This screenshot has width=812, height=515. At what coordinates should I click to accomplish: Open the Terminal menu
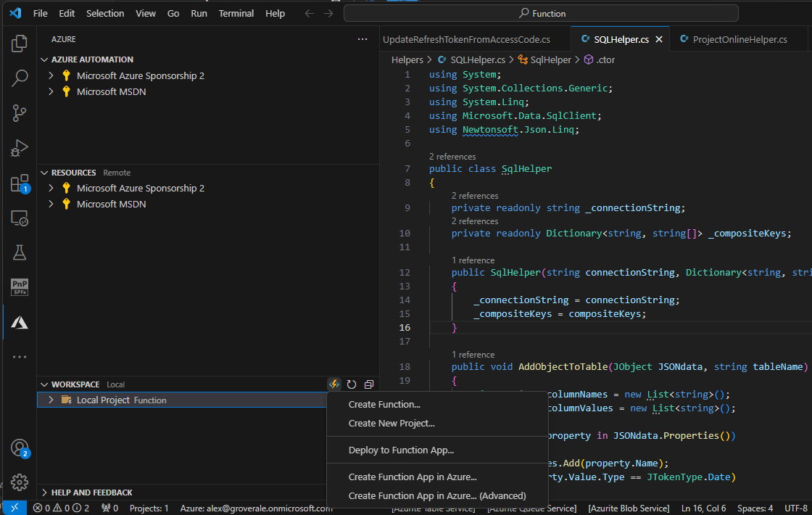coord(236,13)
